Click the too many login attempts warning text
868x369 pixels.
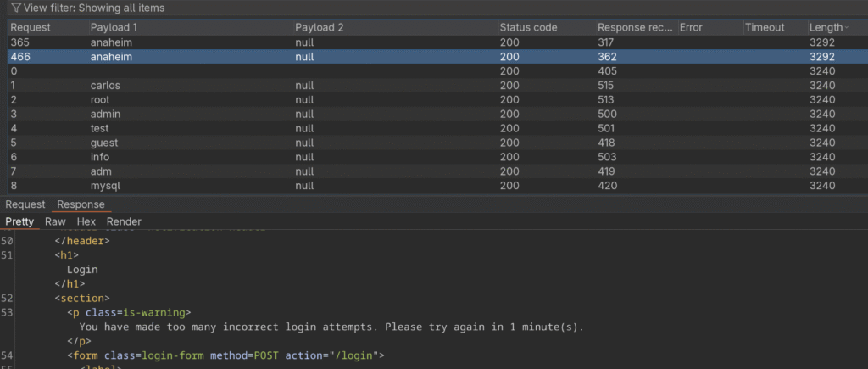click(x=331, y=327)
